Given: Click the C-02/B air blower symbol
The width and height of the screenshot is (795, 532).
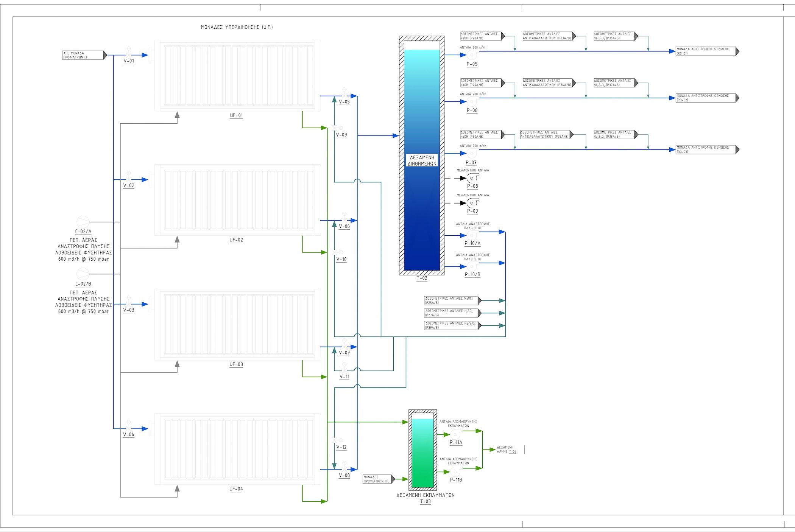Looking at the screenshot, I should pyautogui.click(x=83, y=274).
